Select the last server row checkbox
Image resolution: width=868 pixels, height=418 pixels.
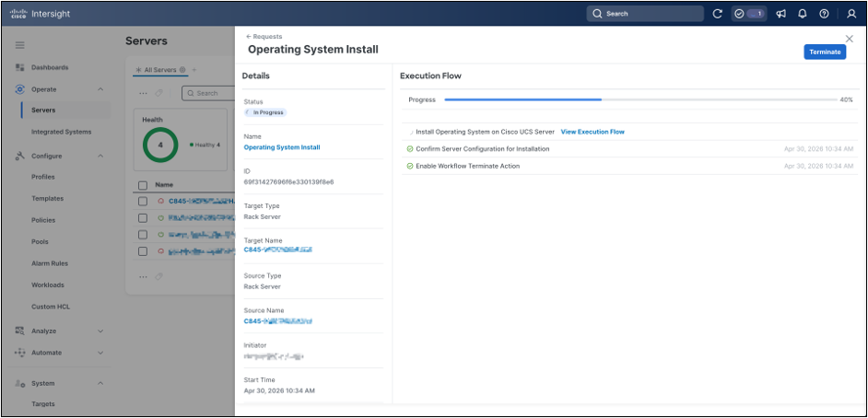click(143, 251)
